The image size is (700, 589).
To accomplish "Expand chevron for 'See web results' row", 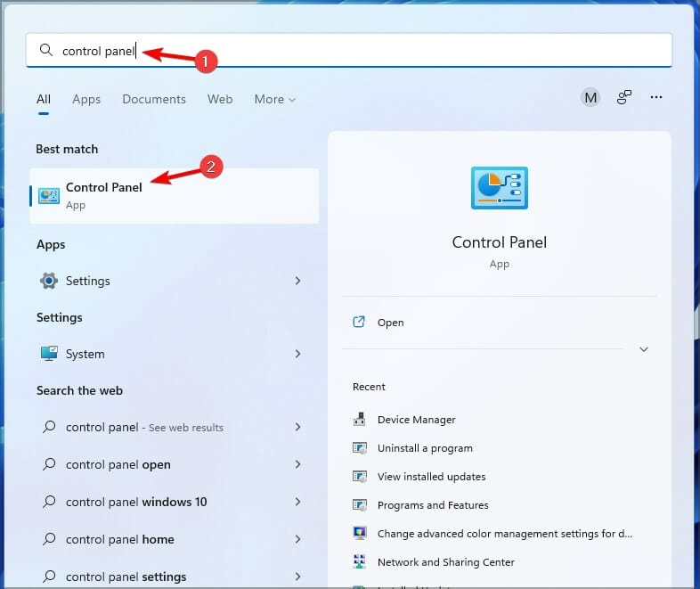I will (x=297, y=427).
